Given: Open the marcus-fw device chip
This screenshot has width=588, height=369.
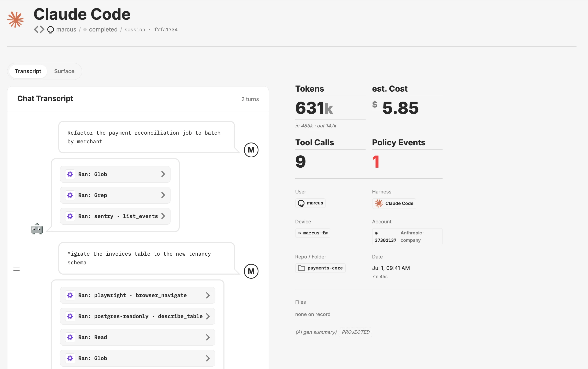Looking at the screenshot, I should click(313, 233).
